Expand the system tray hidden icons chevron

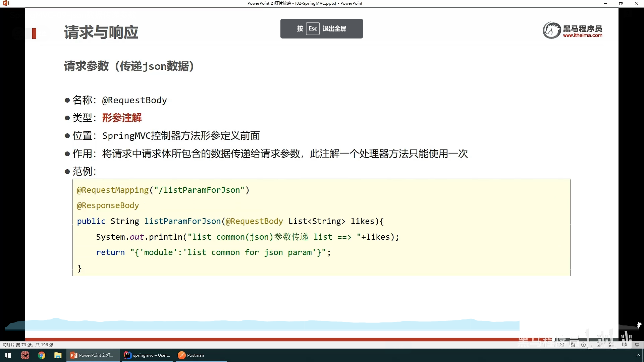(638, 355)
